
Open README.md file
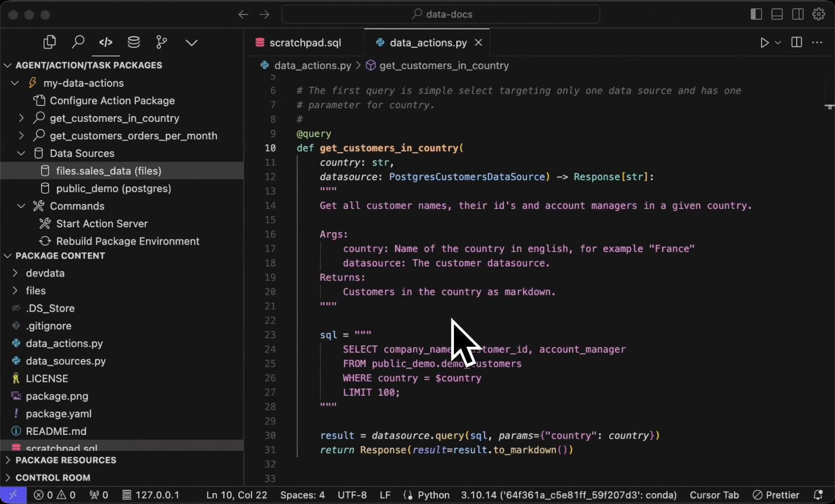tap(56, 431)
